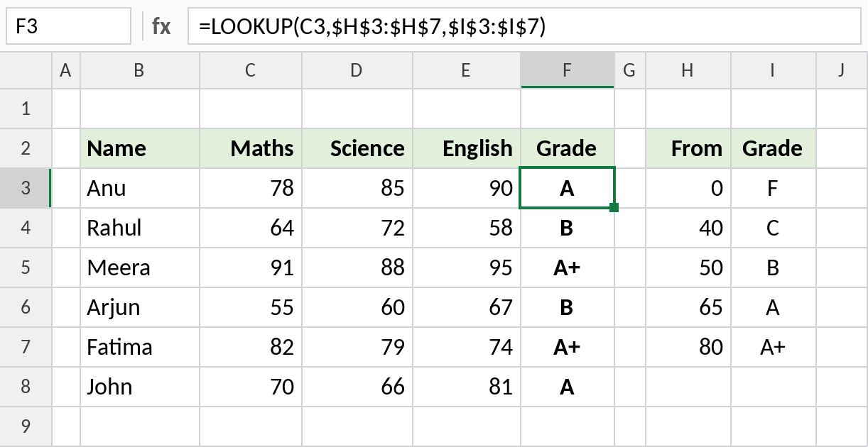Select row 1 header
The width and height of the screenshot is (868, 447).
point(26,109)
